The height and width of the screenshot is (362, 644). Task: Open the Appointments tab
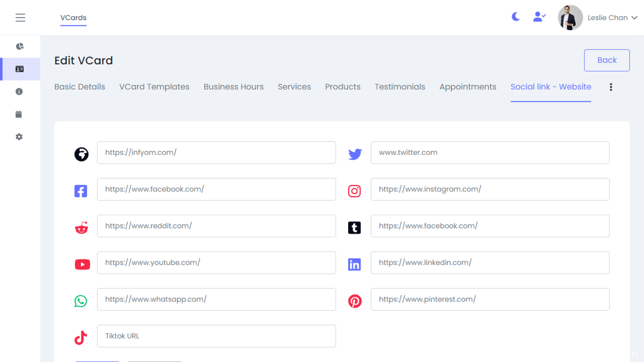(x=468, y=87)
